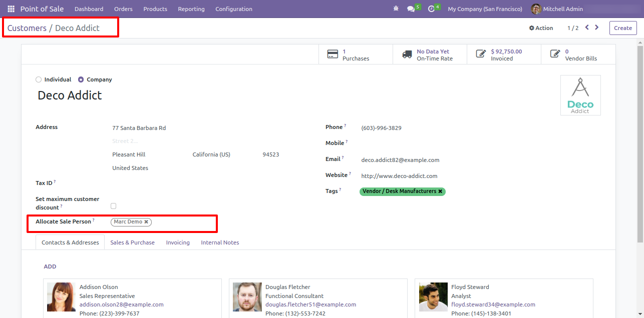Select the Individual radio button
This screenshot has height=318, width=644.
(39, 79)
